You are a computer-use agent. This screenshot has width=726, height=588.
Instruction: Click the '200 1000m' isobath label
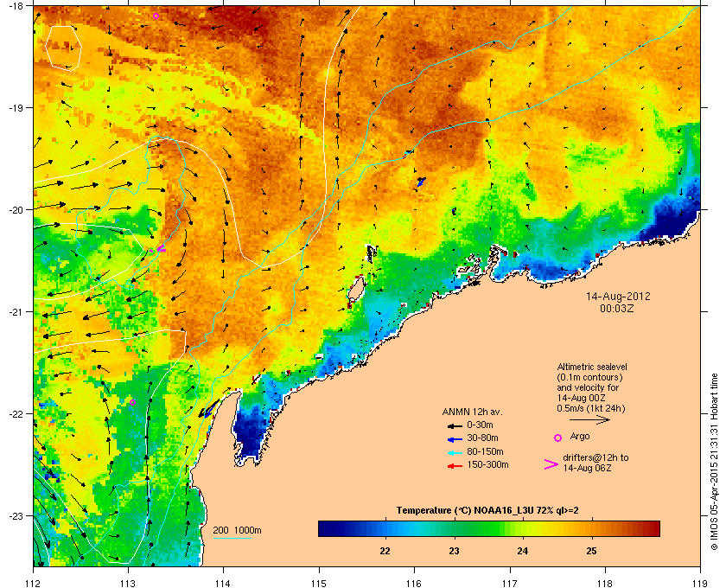(x=237, y=531)
